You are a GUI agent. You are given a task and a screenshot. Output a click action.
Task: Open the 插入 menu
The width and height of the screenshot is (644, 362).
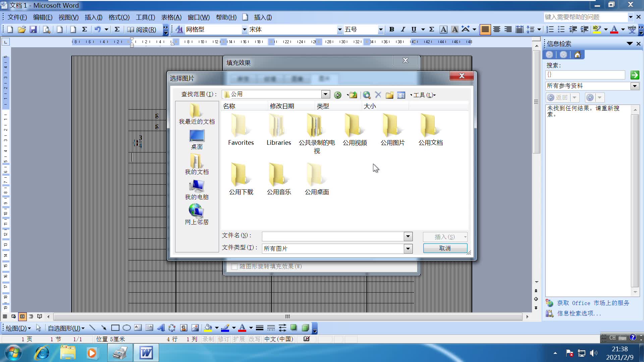click(x=93, y=17)
